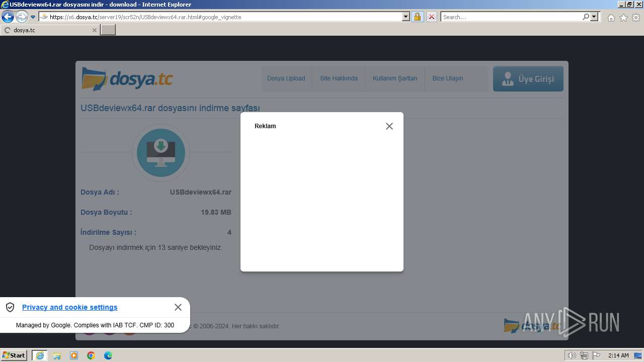Viewport: 644px width, 362px height.
Task: Minimize the Internet Explorer window
Action: point(621,4)
